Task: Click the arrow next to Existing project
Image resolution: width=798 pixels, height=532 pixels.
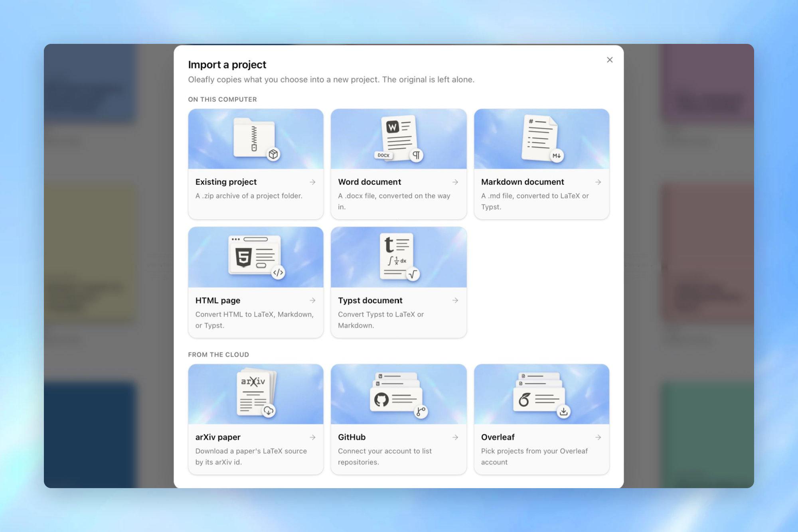Action: coord(312,182)
